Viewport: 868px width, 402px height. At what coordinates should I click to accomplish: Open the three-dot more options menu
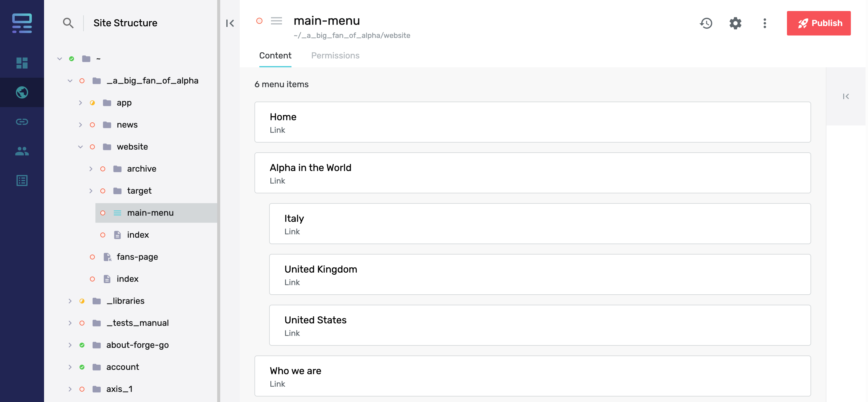(765, 23)
